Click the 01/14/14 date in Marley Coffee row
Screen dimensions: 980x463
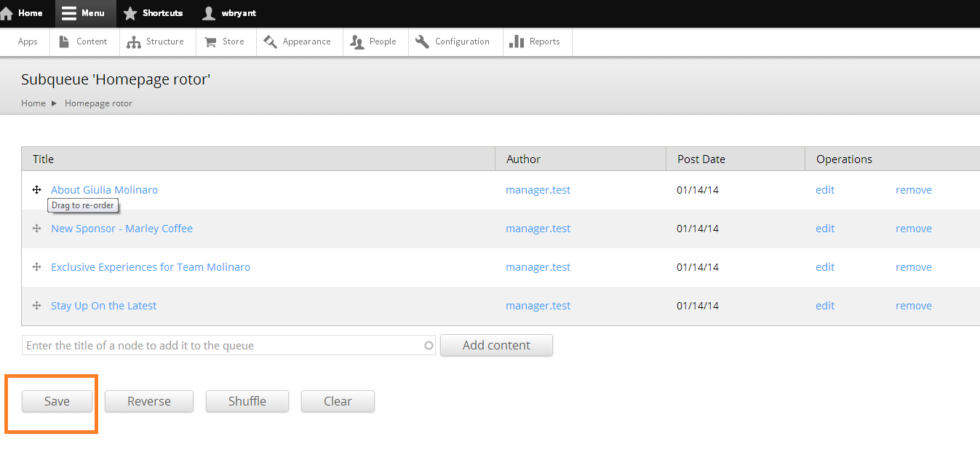pos(698,229)
